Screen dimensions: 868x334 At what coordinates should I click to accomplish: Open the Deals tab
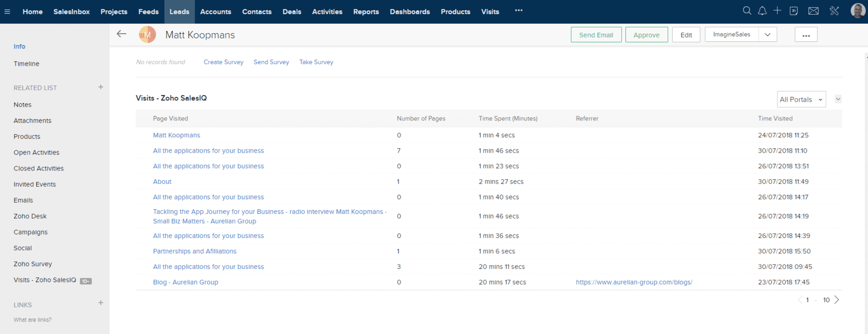tap(292, 11)
